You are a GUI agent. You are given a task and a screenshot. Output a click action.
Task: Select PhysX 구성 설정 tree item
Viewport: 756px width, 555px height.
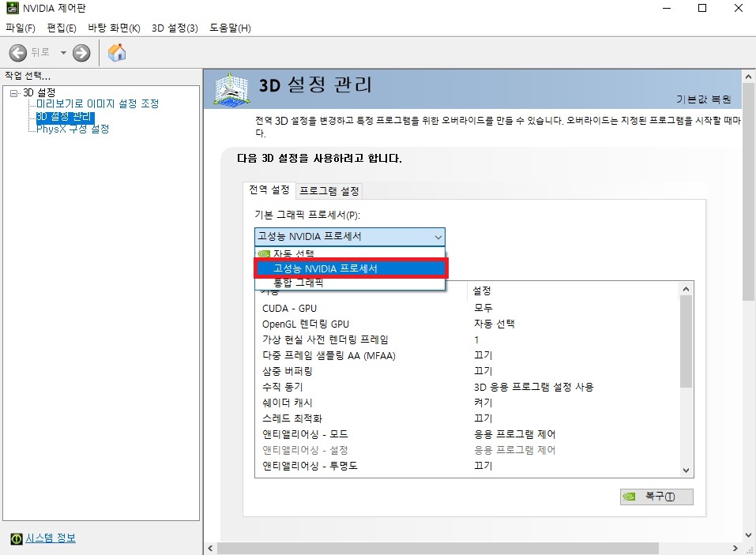tap(73, 129)
